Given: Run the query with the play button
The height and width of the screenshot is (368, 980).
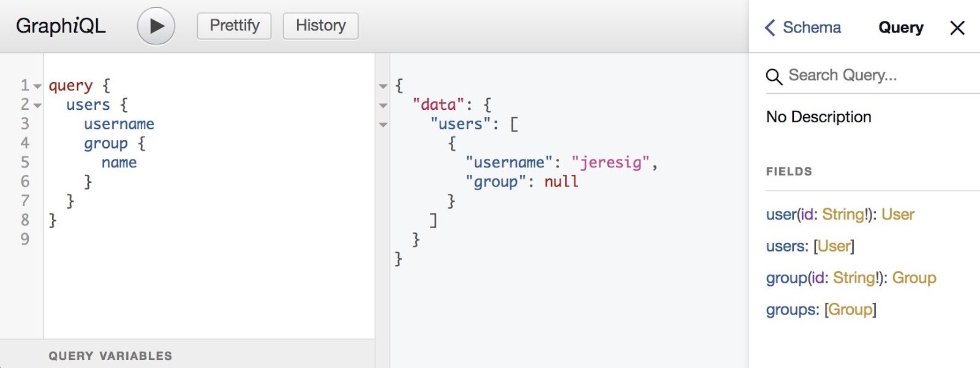Looking at the screenshot, I should [156, 26].
